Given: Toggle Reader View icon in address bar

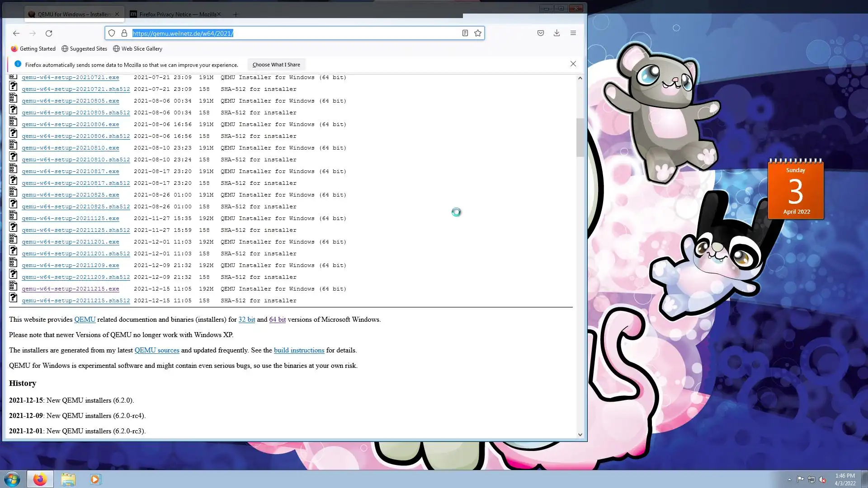Looking at the screenshot, I should coord(465,33).
